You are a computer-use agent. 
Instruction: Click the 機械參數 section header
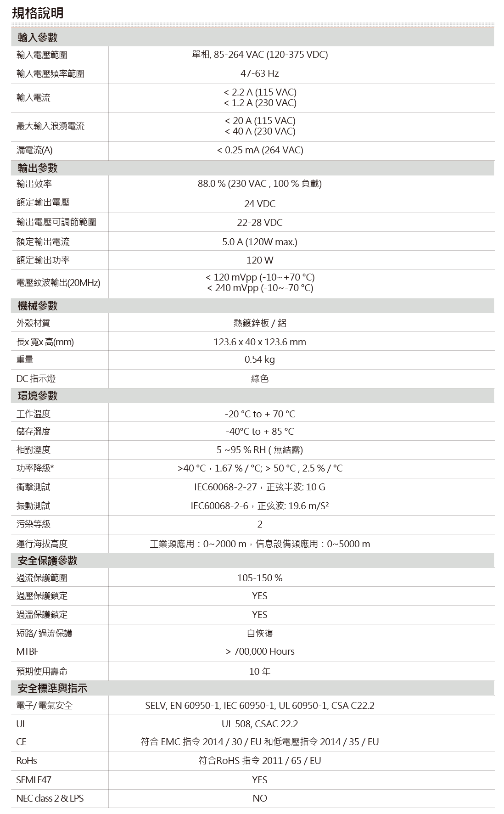[38, 306]
